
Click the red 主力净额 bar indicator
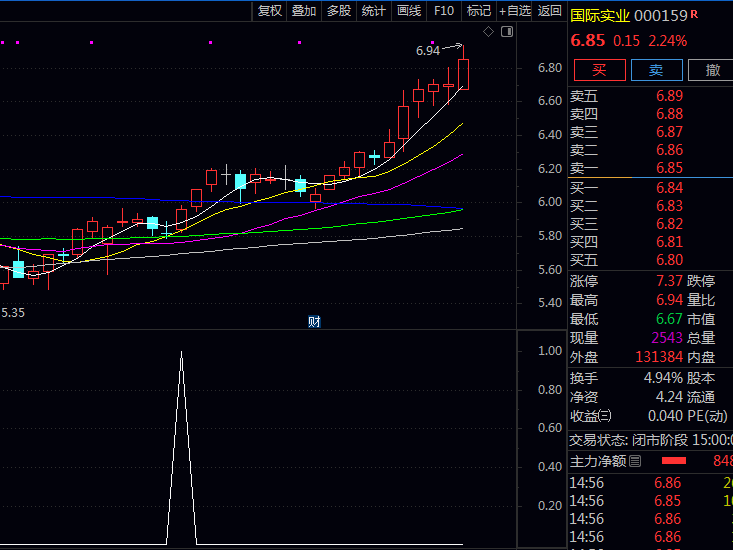click(x=674, y=461)
